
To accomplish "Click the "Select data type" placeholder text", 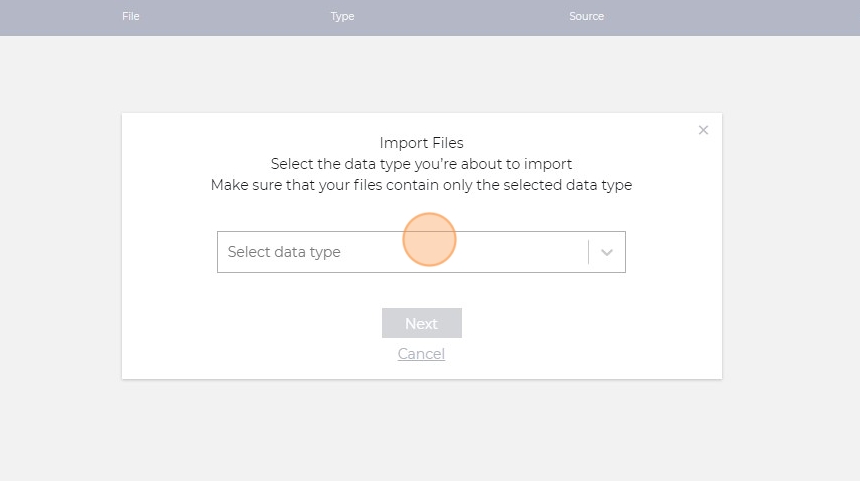I will click(284, 252).
